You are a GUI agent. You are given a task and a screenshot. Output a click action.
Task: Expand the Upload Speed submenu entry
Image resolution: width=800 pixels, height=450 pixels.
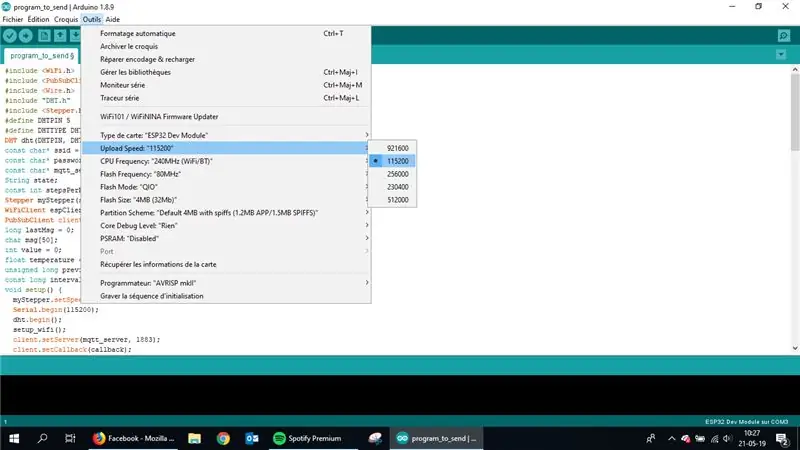point(226,148)
